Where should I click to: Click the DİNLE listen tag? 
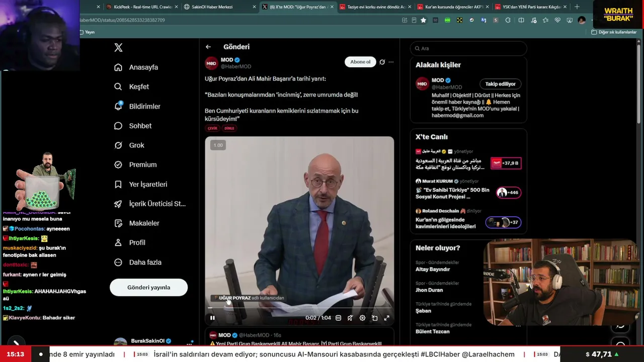tap(229, 128)
